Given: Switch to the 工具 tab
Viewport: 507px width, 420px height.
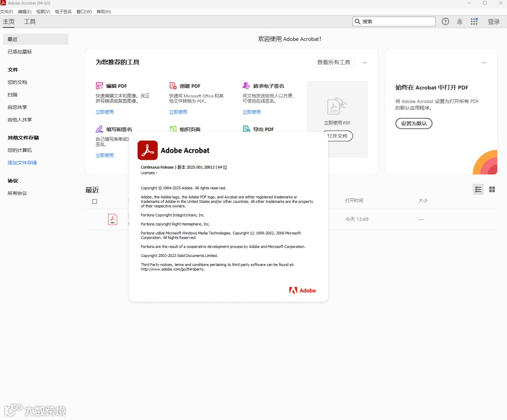Looking at the screenshot, I should [30, 22].
